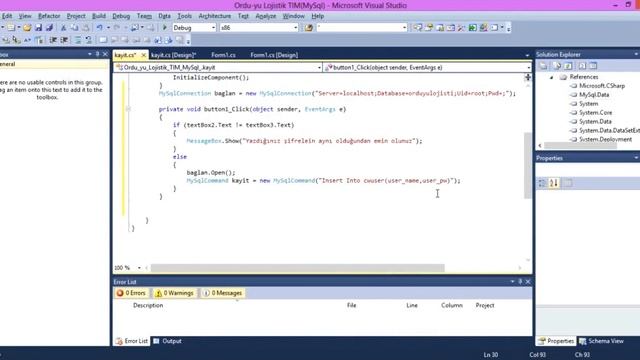Open the button1_Click member dropdown
The width and height of the screenshot is (640, 360).
[x=529, y=68]
